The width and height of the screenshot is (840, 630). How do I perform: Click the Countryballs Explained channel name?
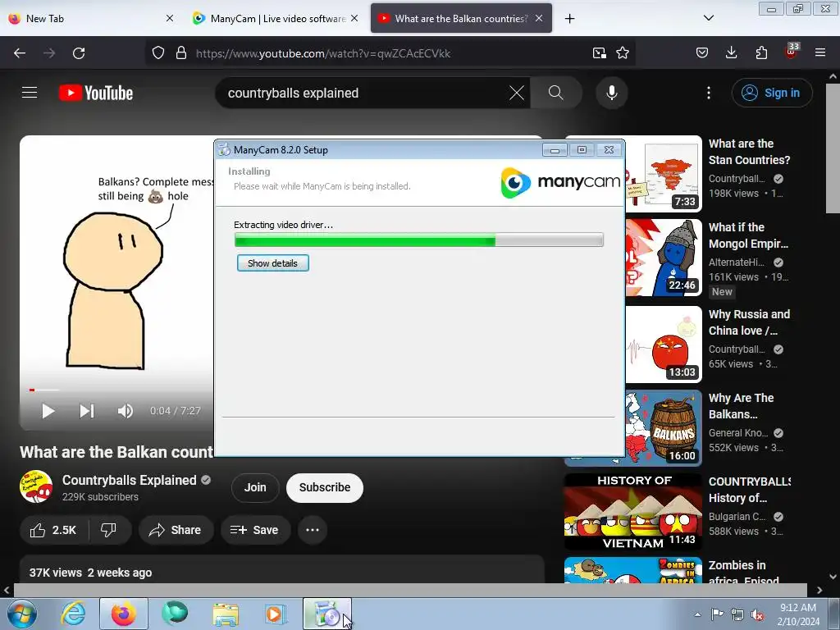click(x=129, y=480)
